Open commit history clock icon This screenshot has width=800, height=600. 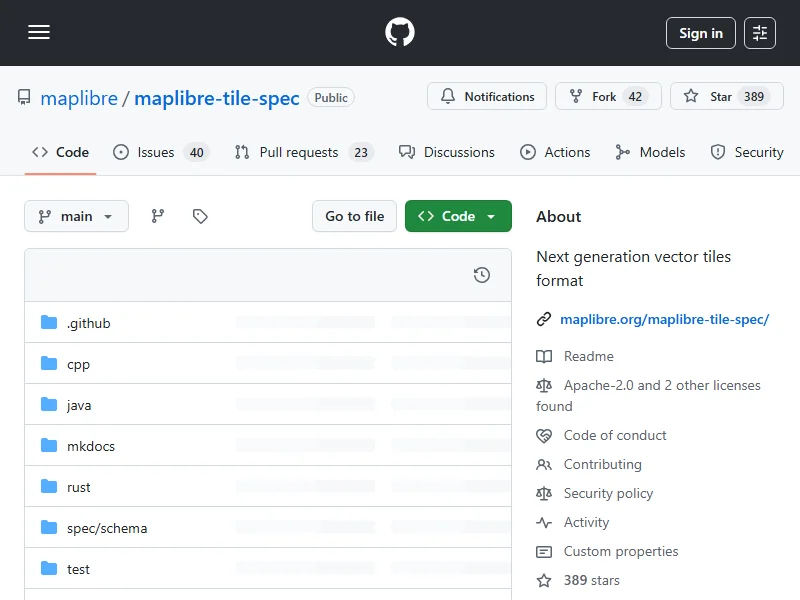[x=482, y=275]
